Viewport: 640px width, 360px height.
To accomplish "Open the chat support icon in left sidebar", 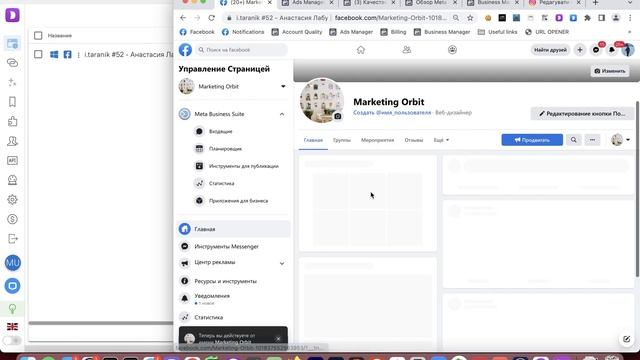I will click(13, 286).
